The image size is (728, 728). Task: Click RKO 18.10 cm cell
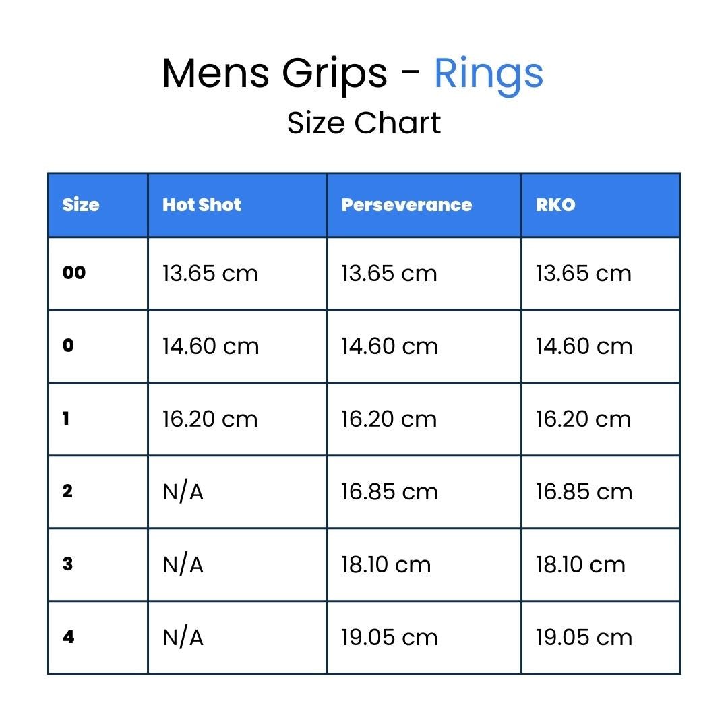(580, 565)
